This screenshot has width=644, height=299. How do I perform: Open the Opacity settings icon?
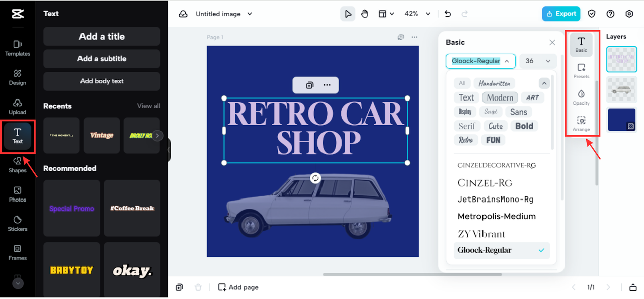point(581,97)
